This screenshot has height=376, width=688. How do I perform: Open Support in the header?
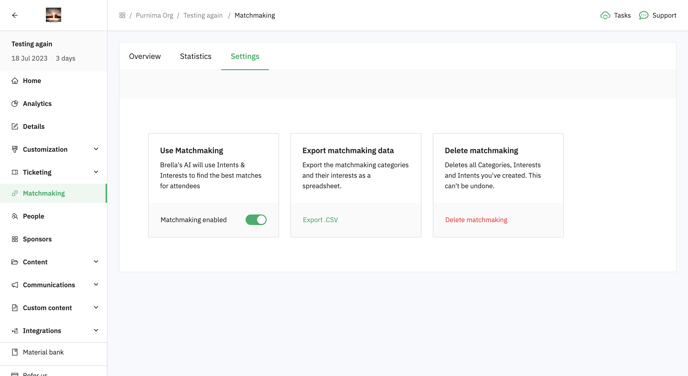pos(664,15)
